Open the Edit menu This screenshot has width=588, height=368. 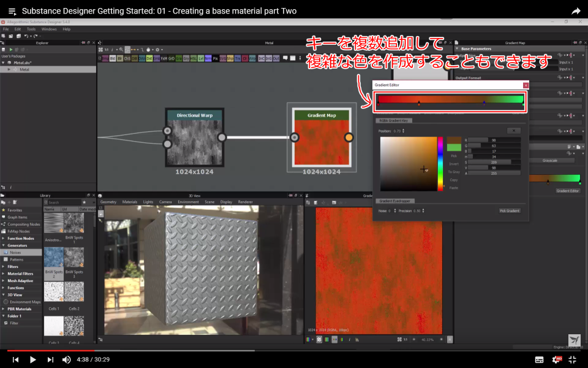18,29
